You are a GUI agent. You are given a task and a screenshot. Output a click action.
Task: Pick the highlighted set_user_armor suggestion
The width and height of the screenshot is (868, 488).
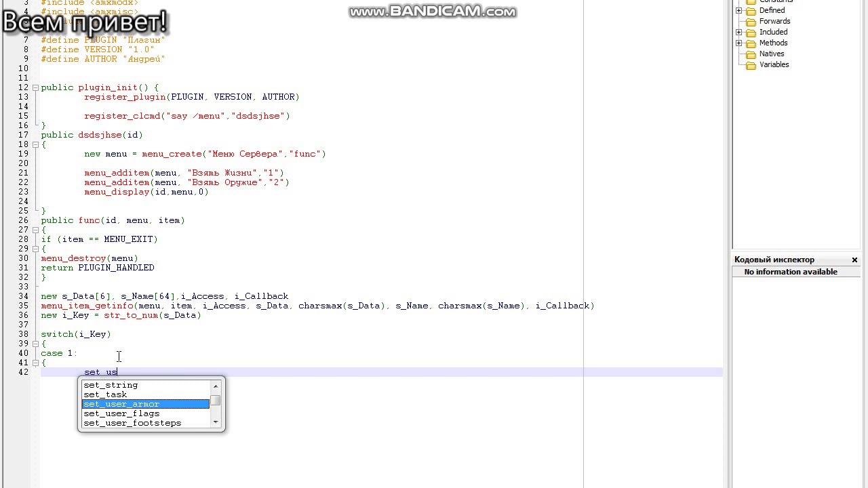coord(146,404)
